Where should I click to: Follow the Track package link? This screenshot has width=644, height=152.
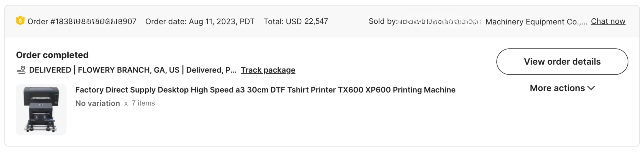268,70
